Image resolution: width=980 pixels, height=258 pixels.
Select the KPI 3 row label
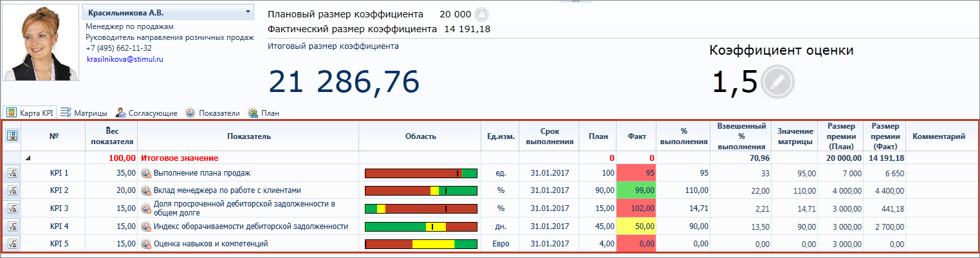59,208
